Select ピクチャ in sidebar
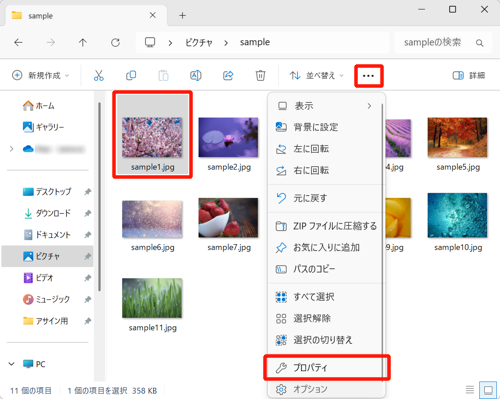This screenshot has height=399, width=500. pos(47,256)
